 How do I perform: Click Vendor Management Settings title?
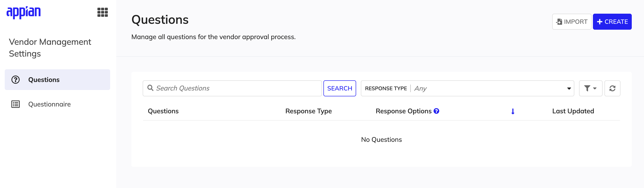click(50, 48)
